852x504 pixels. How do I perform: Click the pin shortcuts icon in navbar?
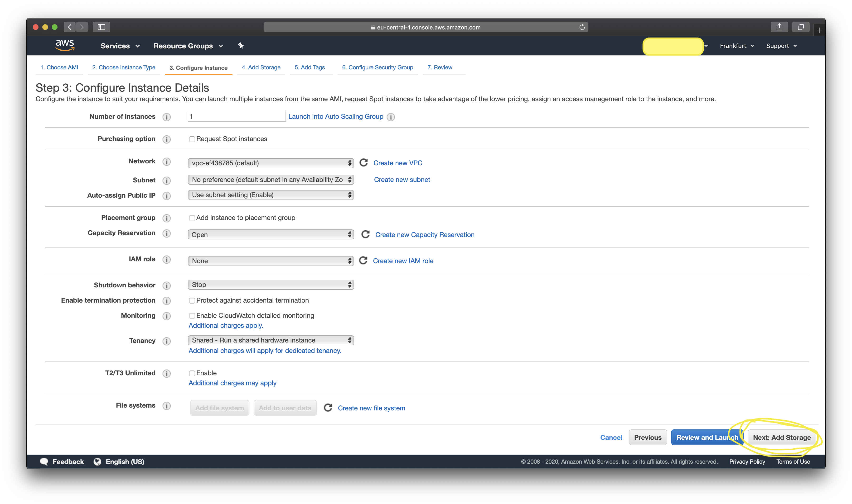click(x=241, y=46)
